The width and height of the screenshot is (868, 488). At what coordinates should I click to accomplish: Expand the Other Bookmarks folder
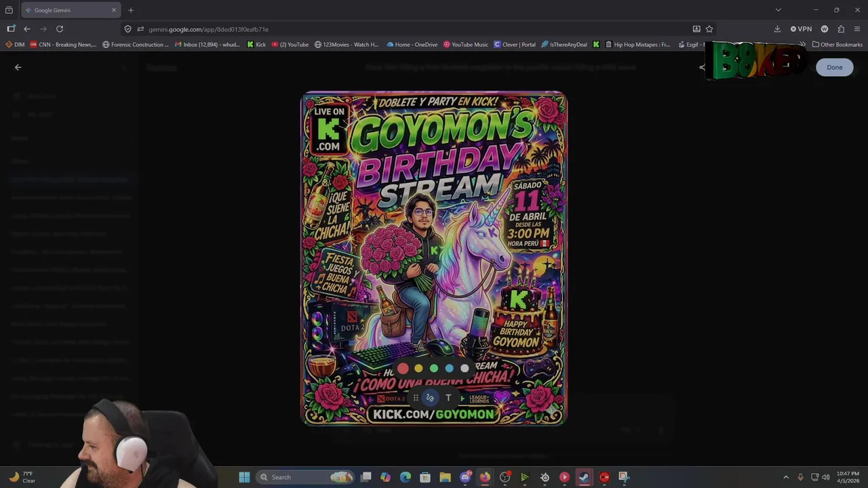837,45
